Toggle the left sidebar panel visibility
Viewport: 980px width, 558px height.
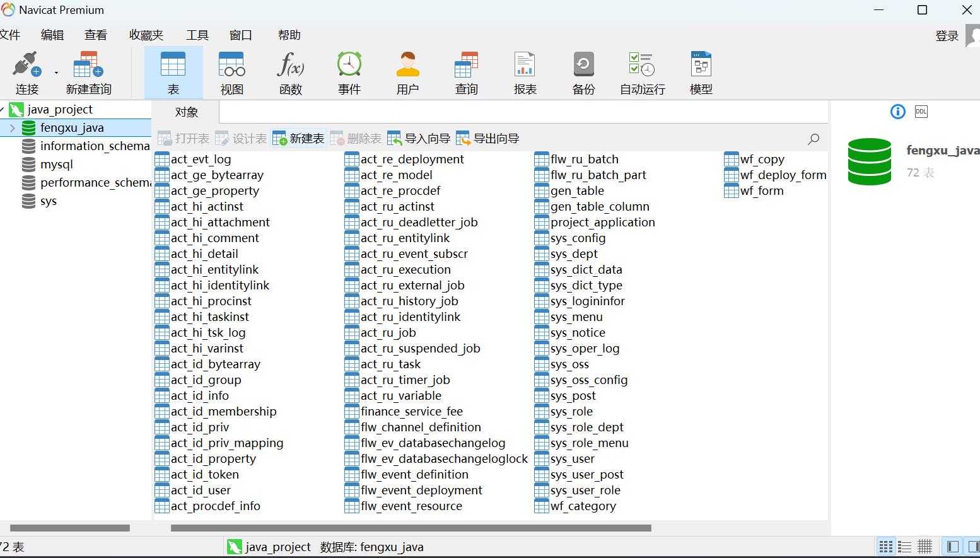953,547
